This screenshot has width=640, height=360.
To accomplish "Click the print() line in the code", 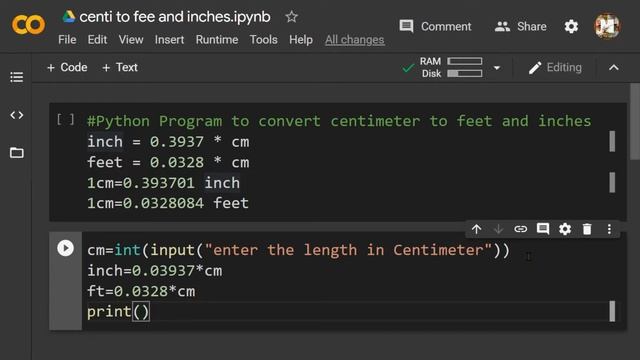I will click(x=118, y=312).
